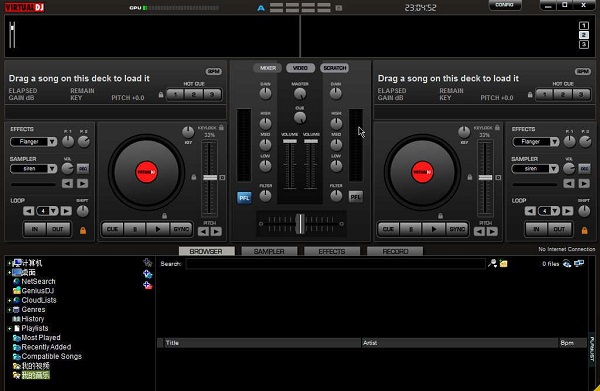600x391 pixels.
Task: Click pitch reset square right of left pitch slider
Action: 222,178
